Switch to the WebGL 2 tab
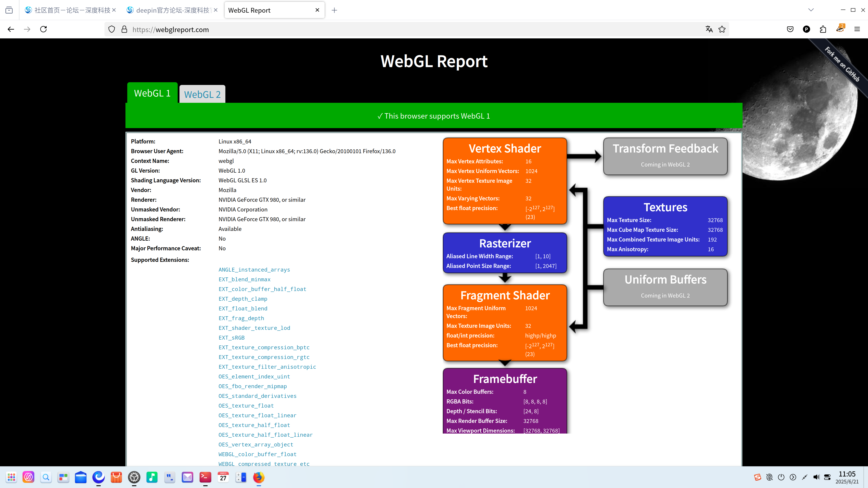This screenshot has height=488, width=868. point(202,94)
